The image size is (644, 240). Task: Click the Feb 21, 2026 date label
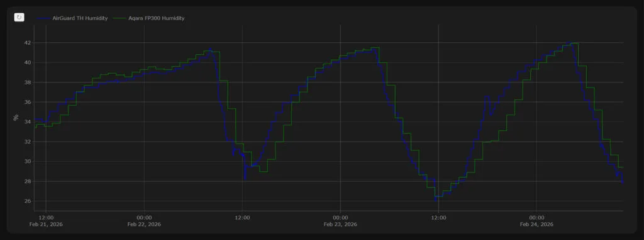point(46,224)
